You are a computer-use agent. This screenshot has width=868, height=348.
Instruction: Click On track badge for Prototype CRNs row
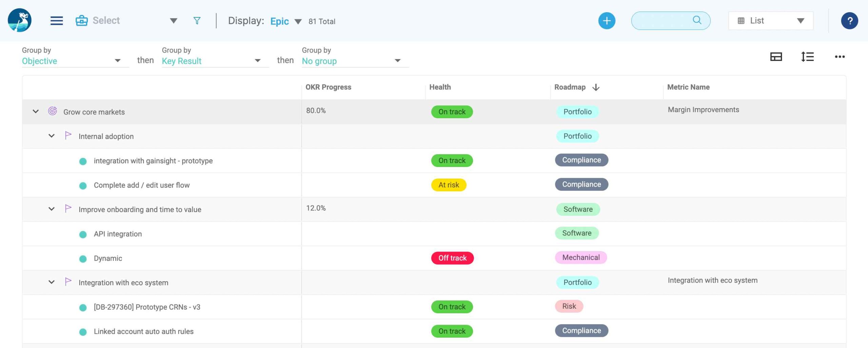452,307
